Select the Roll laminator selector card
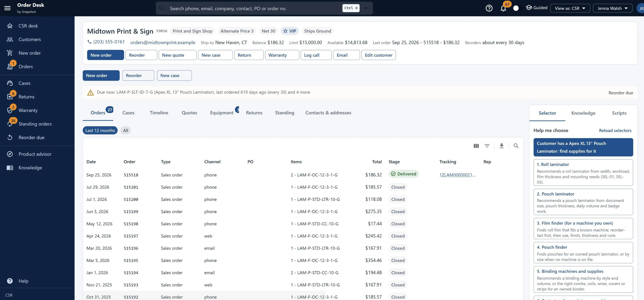The image size is (644, 300). [583, 172]
